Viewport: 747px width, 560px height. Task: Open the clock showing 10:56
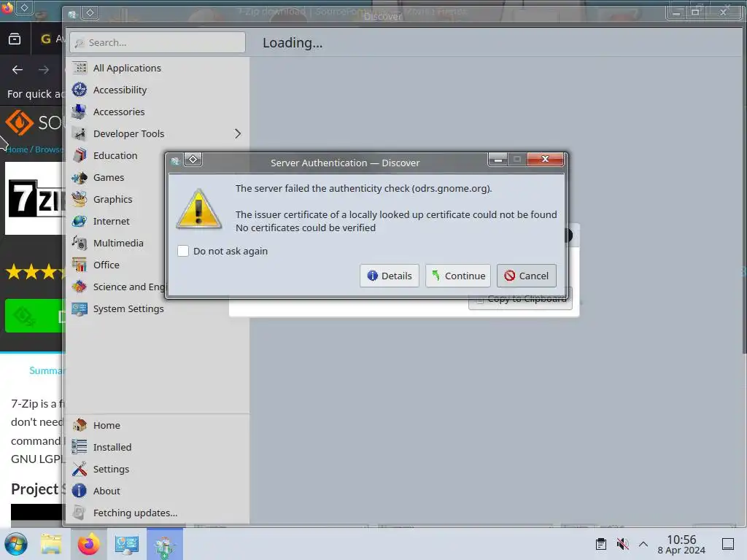pyautogui.click(x=681, y=544)
